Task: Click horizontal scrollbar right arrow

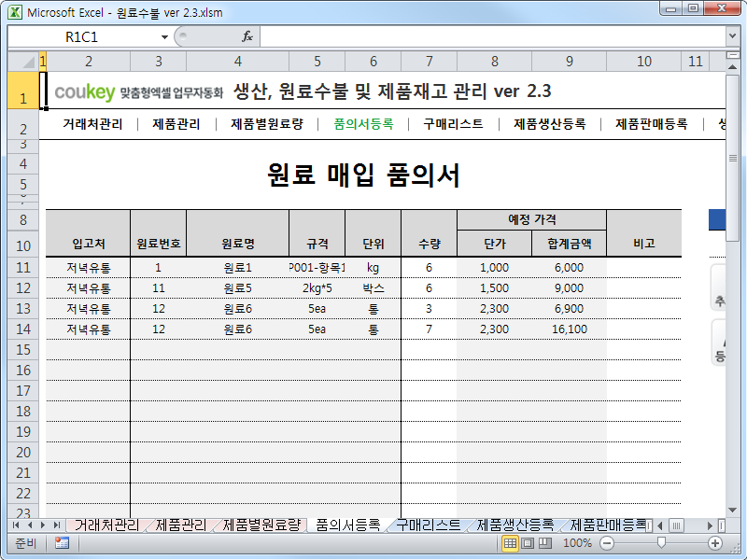Action: 710,525
